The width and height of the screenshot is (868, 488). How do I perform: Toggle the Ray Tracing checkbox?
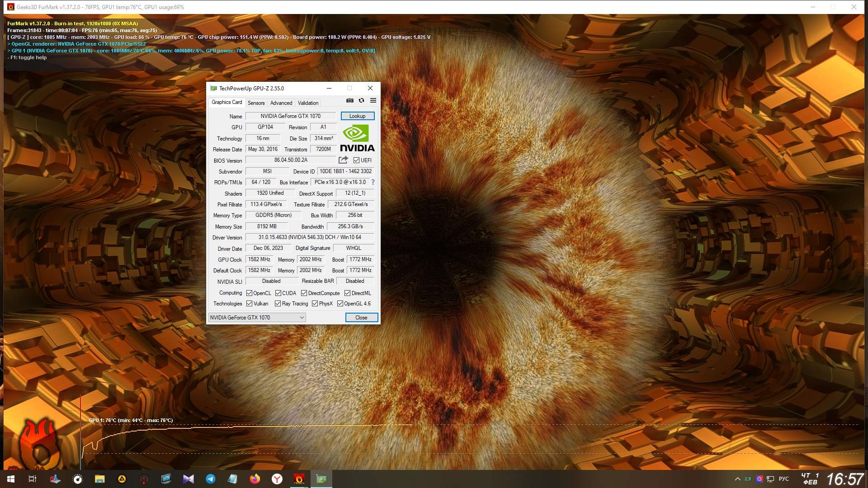(x=278, y=304)
